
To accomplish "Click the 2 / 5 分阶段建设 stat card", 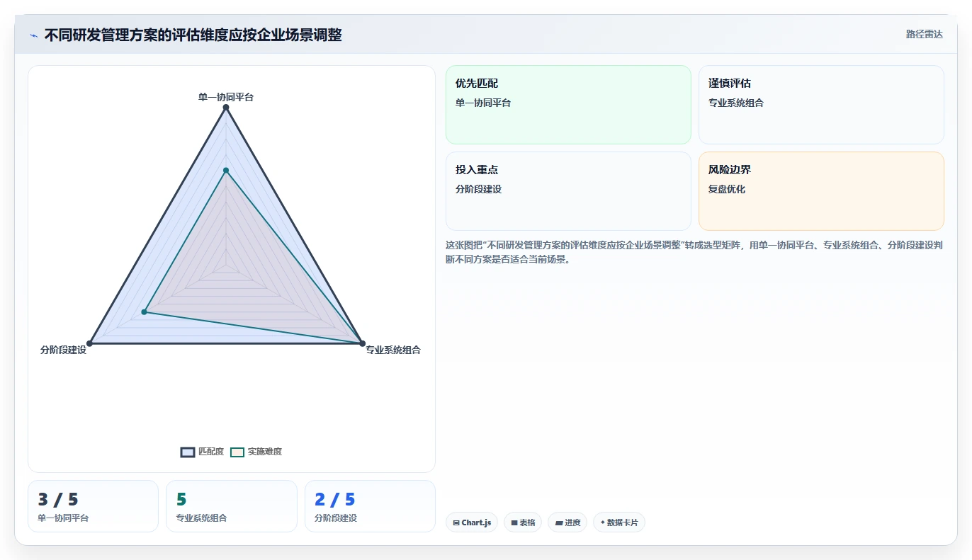I will tap(370, 506).
